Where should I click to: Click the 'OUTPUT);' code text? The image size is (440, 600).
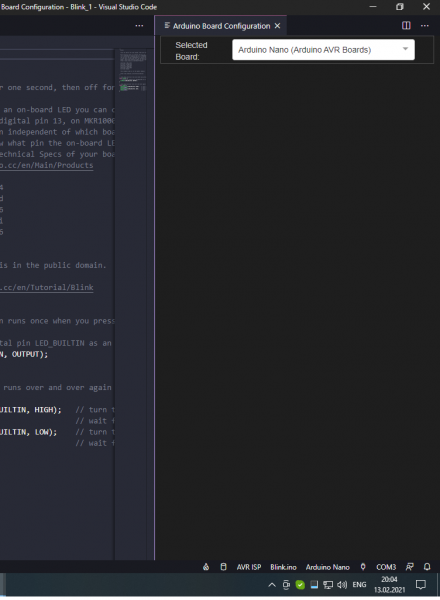pos(30,354)
